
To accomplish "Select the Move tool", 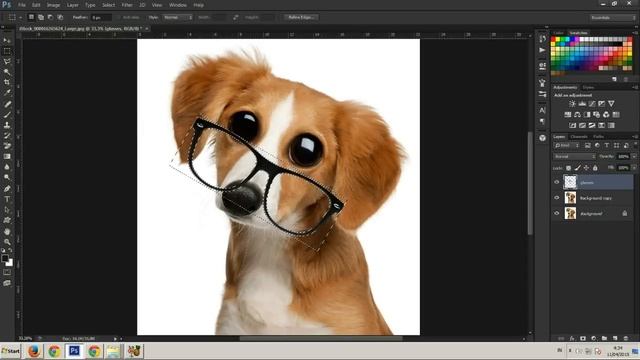I will 7,40.
